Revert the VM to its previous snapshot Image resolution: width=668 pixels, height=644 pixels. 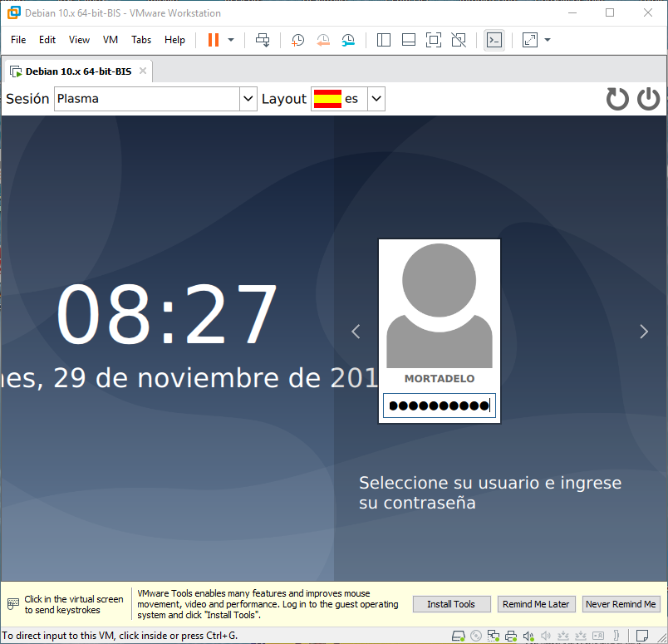click(323, 40)
